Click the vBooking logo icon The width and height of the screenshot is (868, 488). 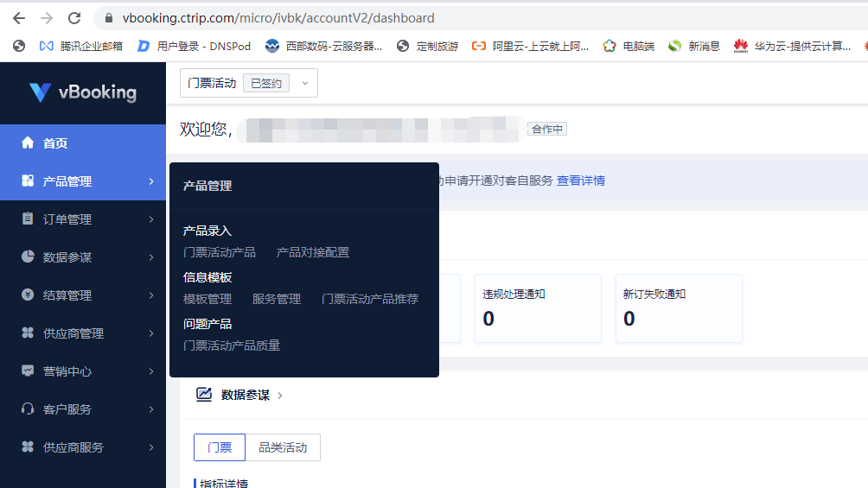40,92
